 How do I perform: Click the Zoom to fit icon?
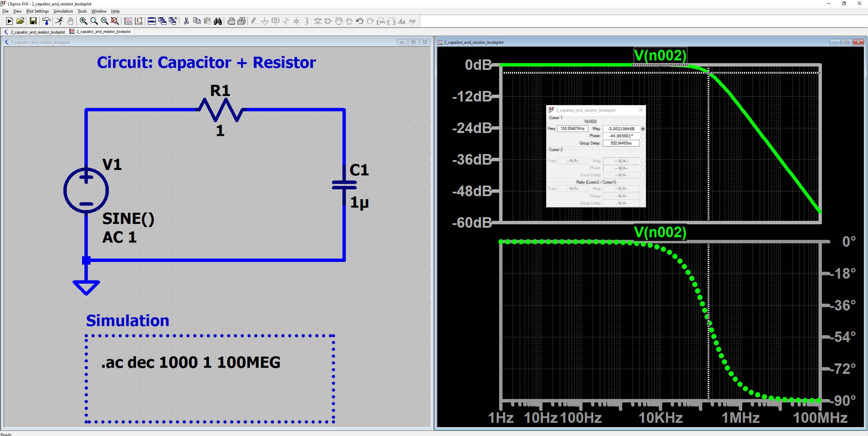click(x=115, y=21)
